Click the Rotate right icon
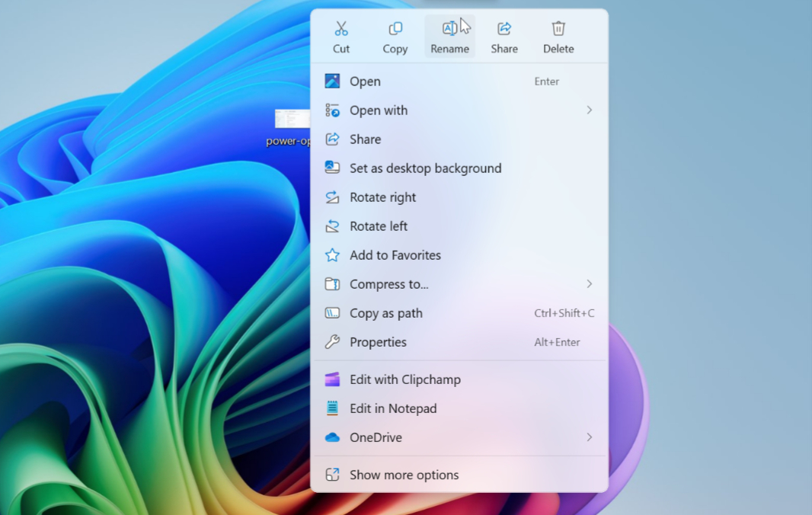 coord(332,197)
